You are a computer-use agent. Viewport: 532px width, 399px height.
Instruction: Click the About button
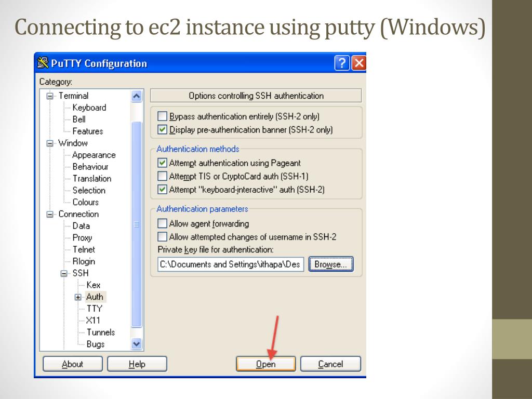click(x=73, y=364)
